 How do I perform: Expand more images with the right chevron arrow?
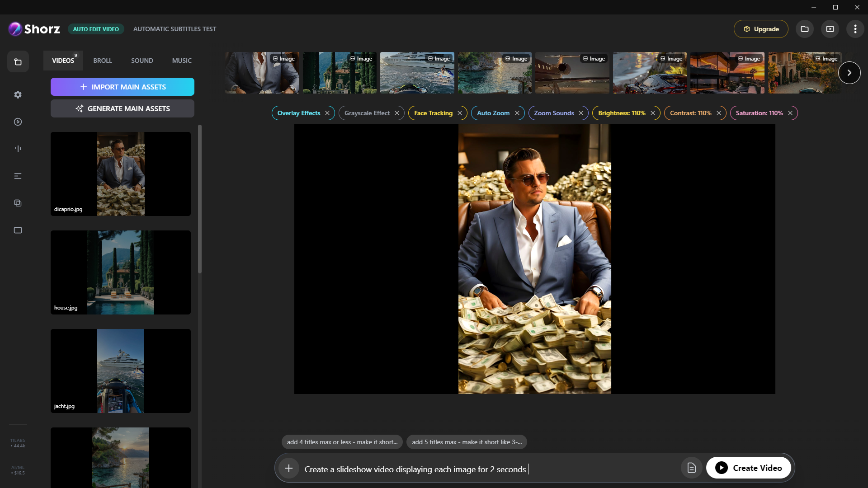point(849,72)
